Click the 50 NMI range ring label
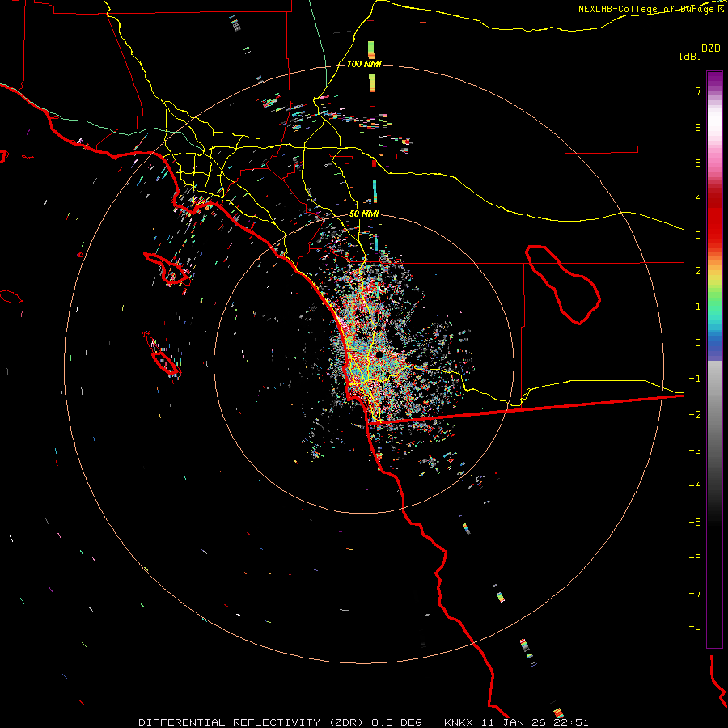This screenshot has width=728, height=728. tap(364, 214)
